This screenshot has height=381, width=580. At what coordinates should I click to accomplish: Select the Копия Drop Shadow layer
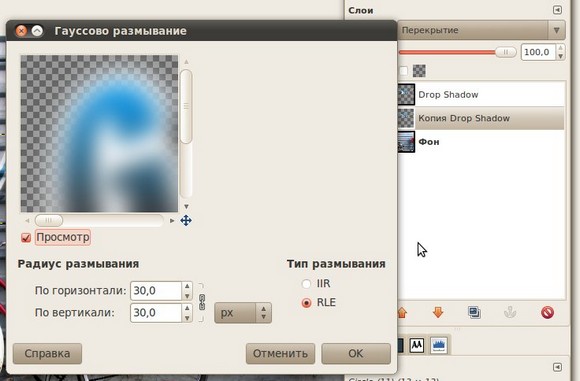(482, 118)
